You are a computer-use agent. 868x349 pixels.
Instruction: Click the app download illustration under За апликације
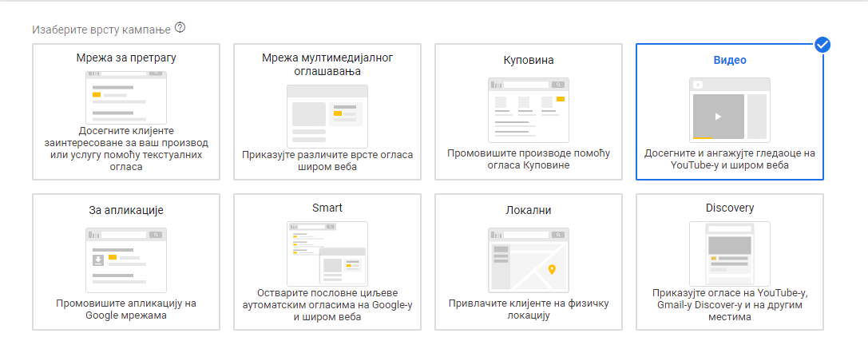point(126,260)
